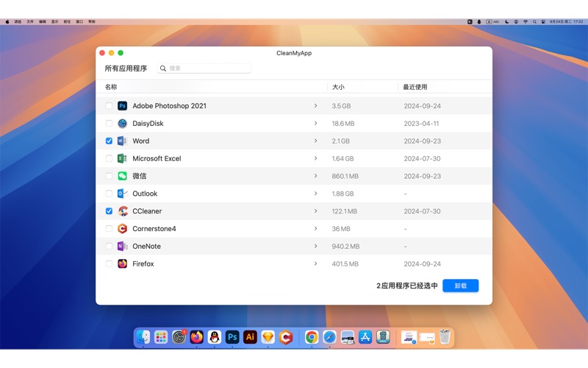588x368 pixels.
Task: Click the blue 卸载 uninstall button
Action: pyautogui.click(x=461, y=286)
